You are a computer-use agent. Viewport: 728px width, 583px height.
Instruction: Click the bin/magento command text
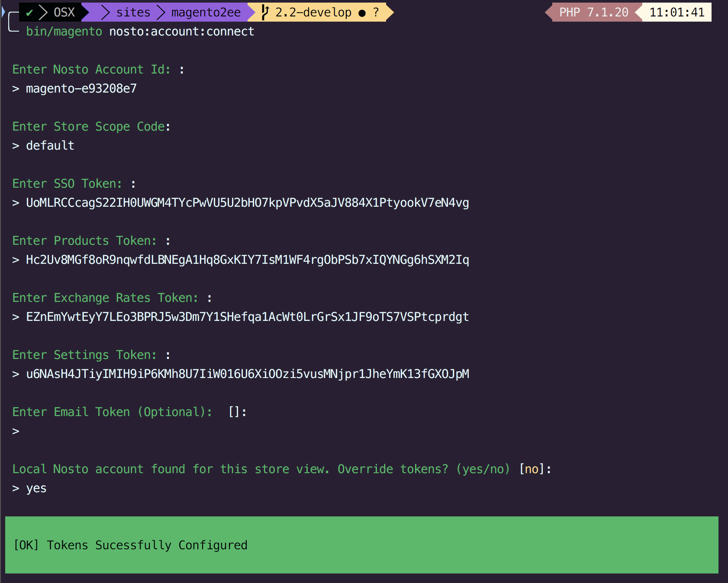point(64,32)
